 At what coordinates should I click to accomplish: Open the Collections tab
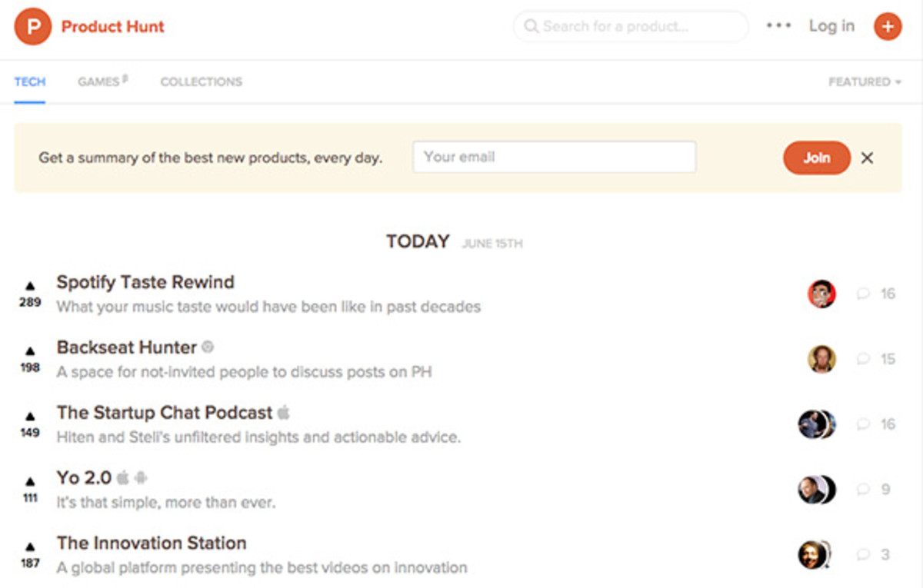coord(201,81)
